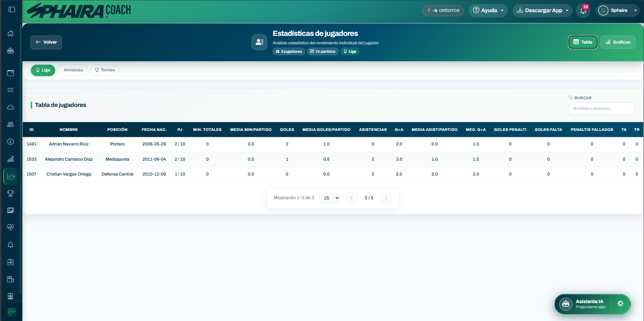Select the AI assistant icon in sidebar
Image resolution: width=644 pixels, height=321 pixels.
[10, 51]
